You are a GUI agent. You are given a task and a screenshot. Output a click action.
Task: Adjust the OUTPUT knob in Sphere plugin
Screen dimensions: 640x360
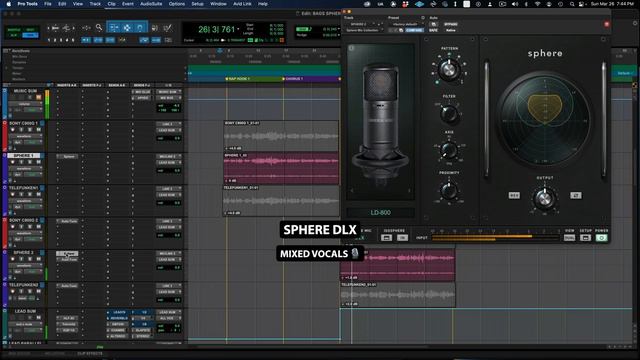click(x=544, y=199)
